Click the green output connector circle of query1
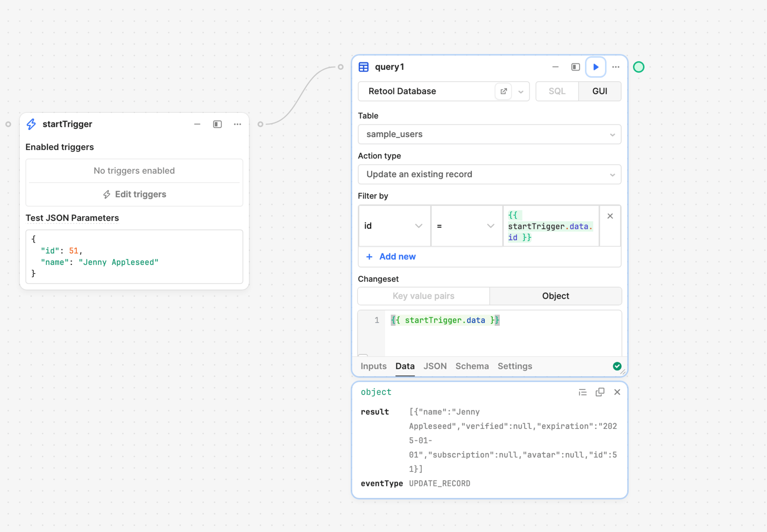Viewport: 767px width, 532px height. click(x=638, y=67)
